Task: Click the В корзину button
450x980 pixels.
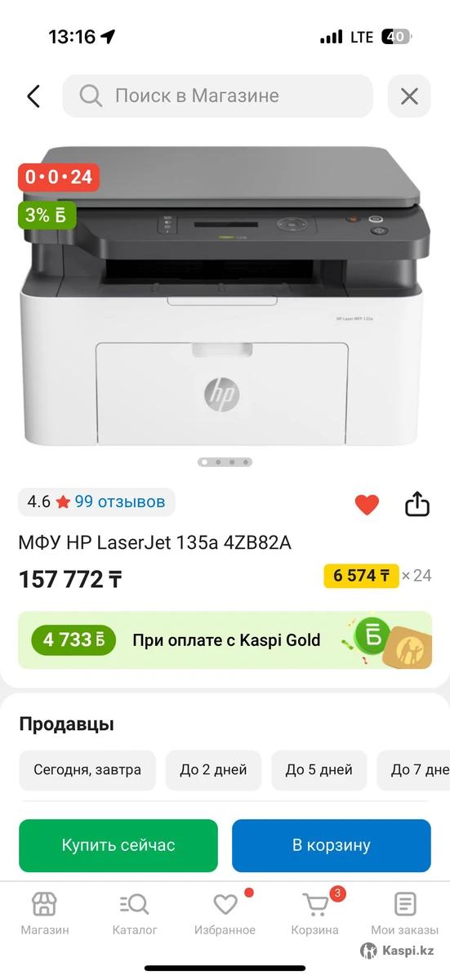Action: (332, 845)
